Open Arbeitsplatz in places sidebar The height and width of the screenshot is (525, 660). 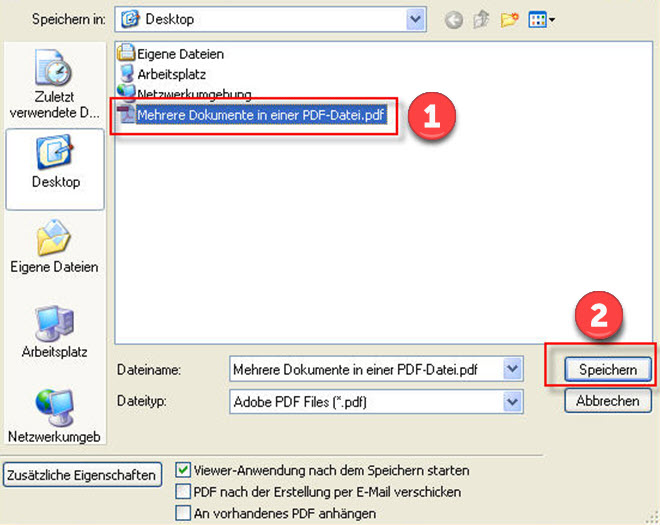54,332
